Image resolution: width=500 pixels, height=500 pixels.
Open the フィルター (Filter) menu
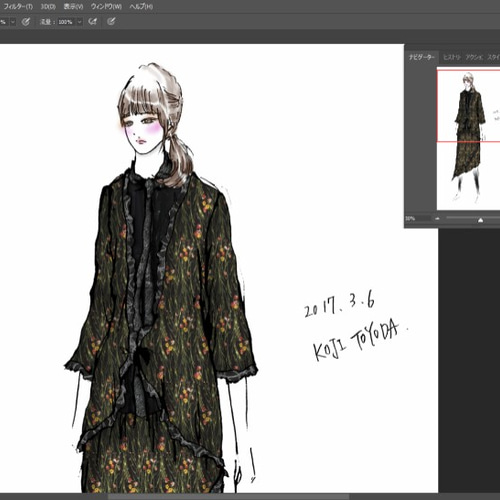pyautogui.click(x=17, y=6)
